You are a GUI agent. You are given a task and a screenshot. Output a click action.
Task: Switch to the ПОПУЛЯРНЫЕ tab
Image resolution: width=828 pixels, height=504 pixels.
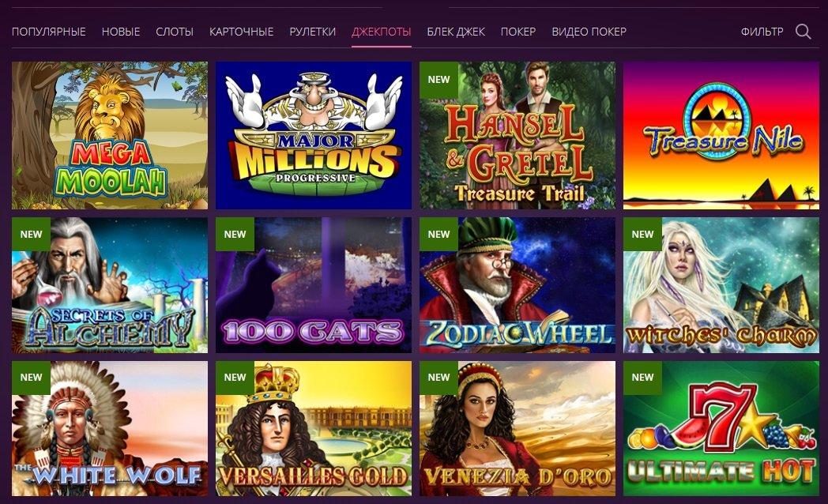(x=48, y=32)
